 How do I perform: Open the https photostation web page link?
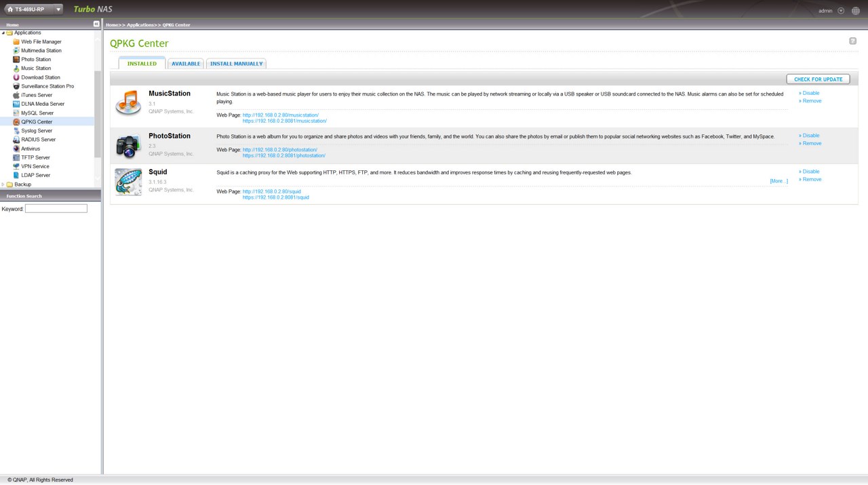(284, 155)
